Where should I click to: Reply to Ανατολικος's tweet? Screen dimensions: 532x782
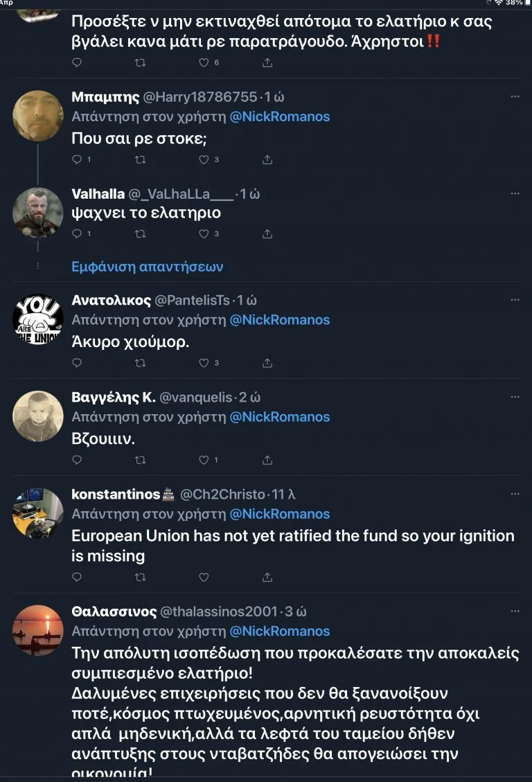pyautogui.click(x=77, y=362)
